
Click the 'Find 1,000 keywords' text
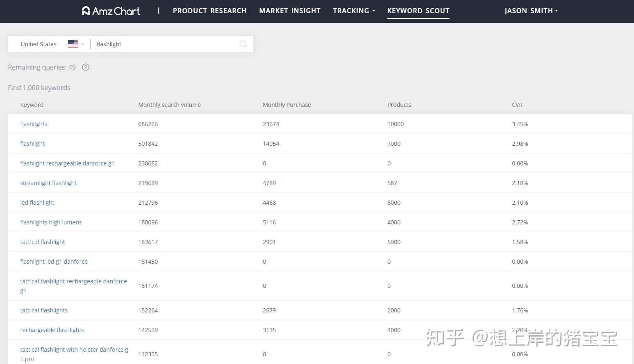tap(39, 88)
